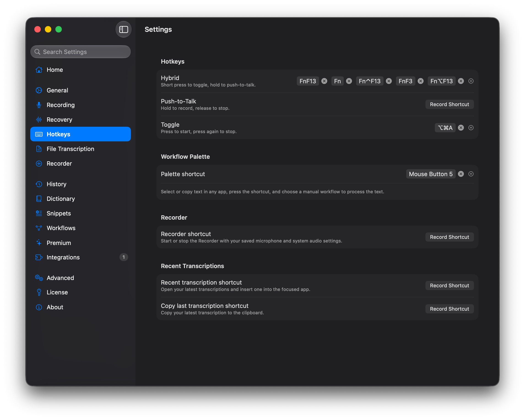
Task: Open the Advanced settings page
Action: [81, 278]
